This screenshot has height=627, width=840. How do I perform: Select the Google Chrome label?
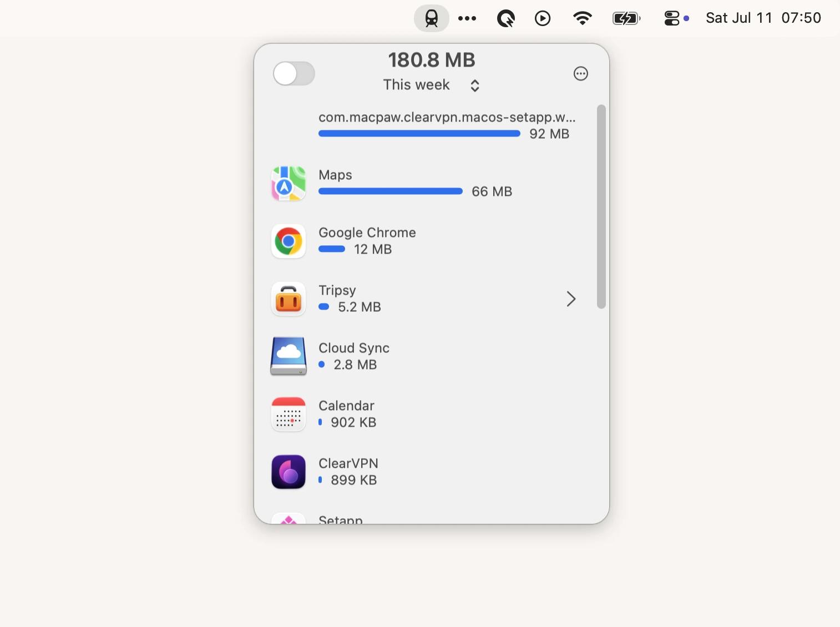point(367,232)
